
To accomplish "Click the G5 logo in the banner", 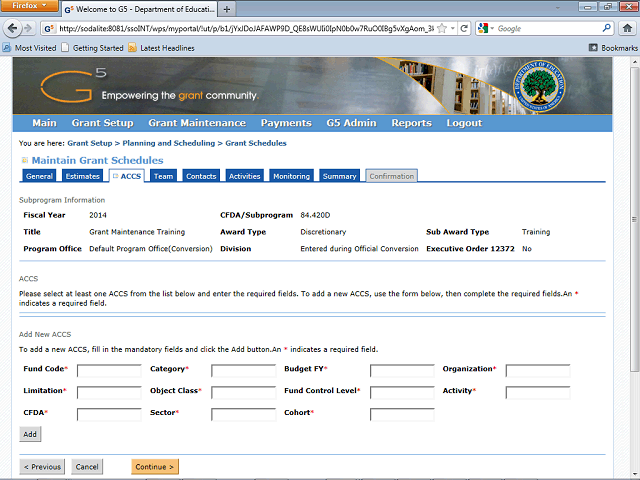I will (73, 85).
